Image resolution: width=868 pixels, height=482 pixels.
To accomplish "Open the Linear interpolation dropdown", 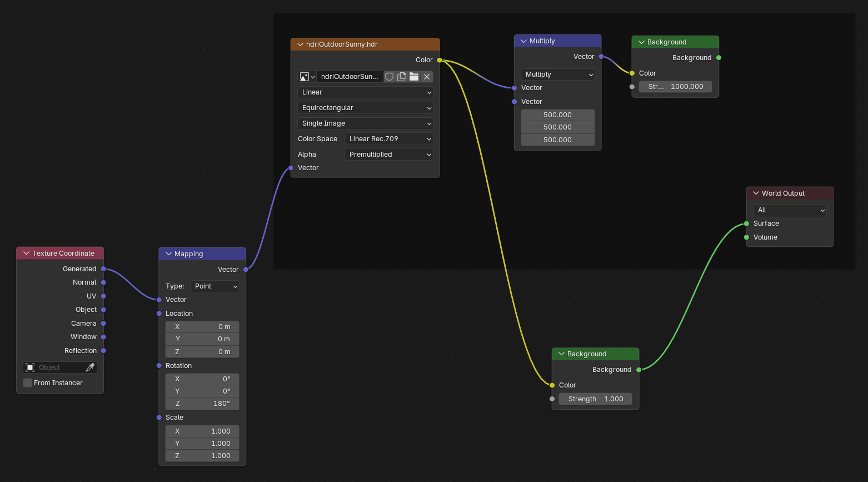I will 365,92.
